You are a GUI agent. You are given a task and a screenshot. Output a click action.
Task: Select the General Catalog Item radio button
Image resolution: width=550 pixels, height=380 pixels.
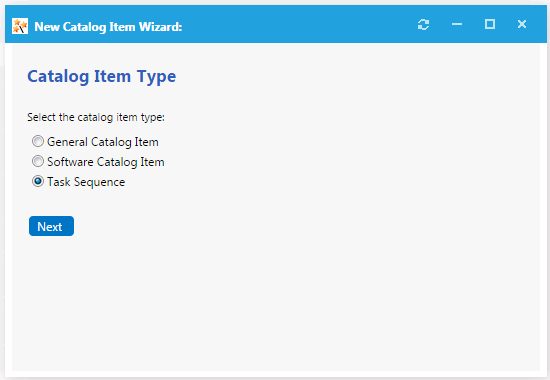click(x=38, y=141)
